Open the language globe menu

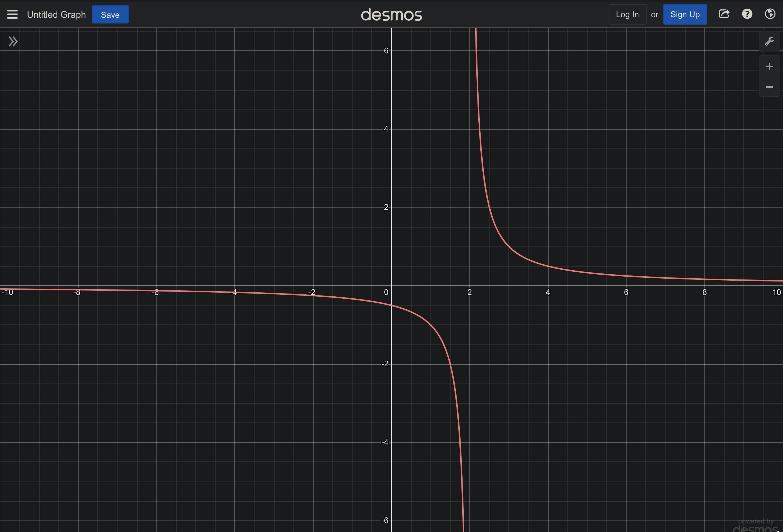pyautogui.click(x=770, y=14)
